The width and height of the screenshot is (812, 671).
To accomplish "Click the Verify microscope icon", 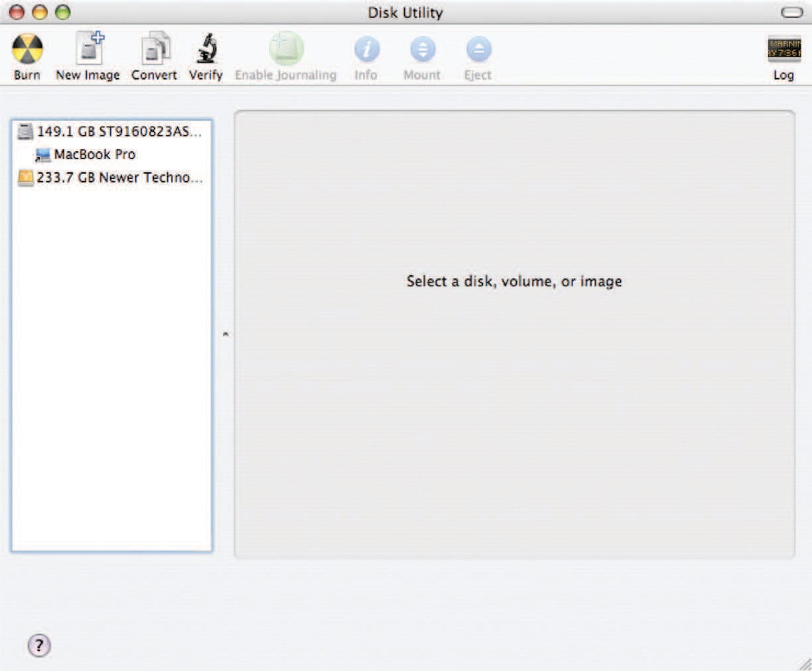I will click(206, 50).
